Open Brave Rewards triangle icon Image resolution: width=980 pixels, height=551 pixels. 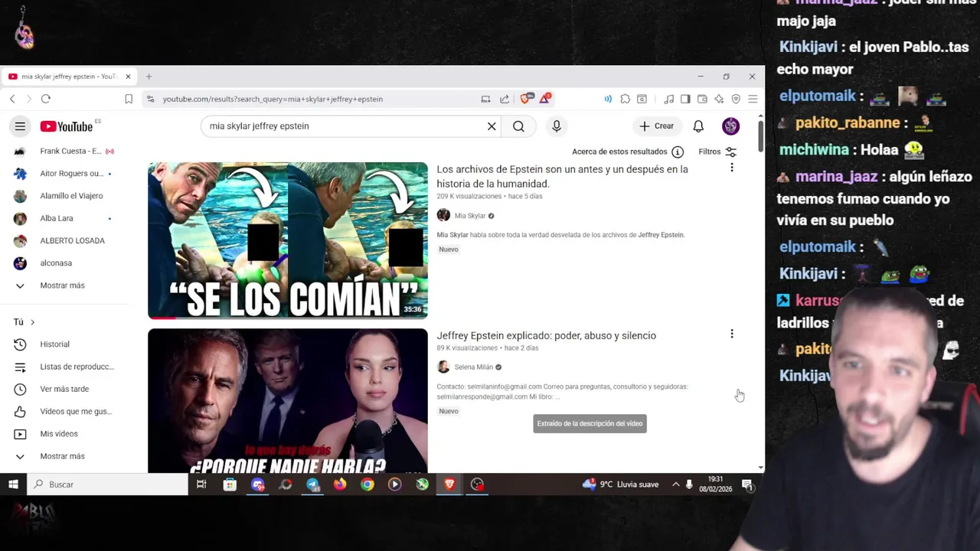[545, 98]
